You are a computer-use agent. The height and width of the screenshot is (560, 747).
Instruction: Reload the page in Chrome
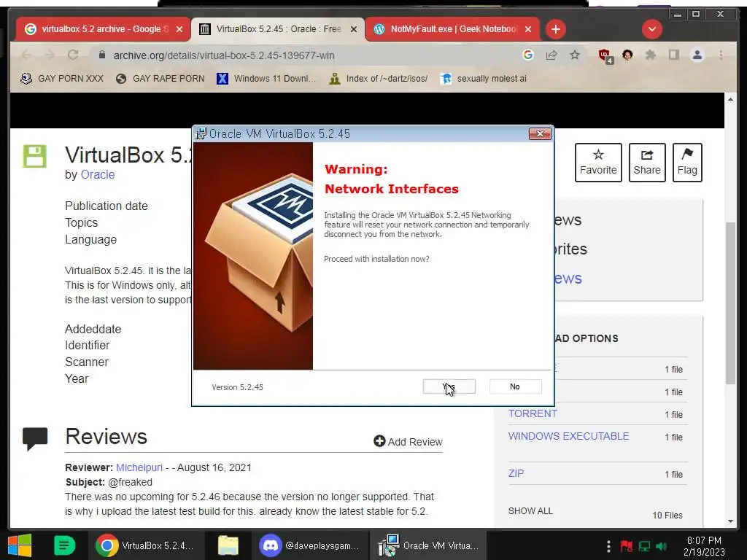[x=72, y=55]
